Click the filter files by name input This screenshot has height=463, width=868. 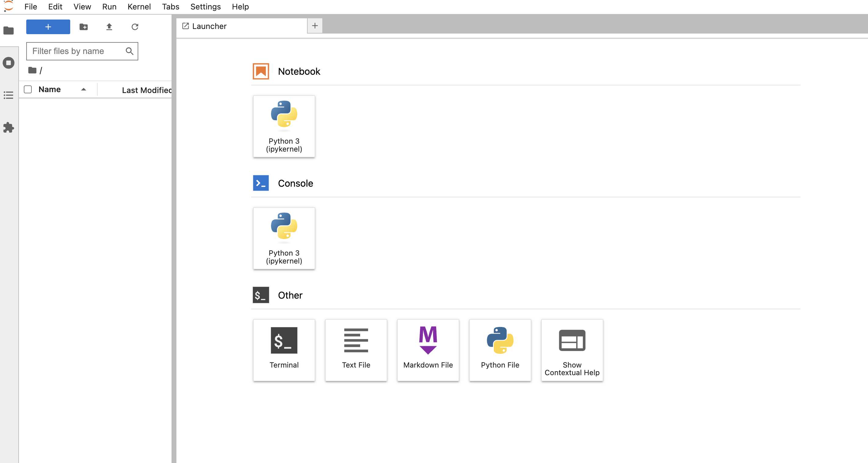pyautogui.click(x=82, y=51)
